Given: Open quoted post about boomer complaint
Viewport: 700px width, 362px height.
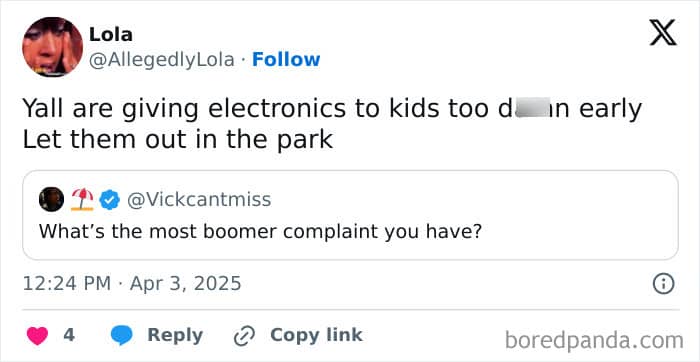Looking at the screenshot, I should pyautogui.click(x=350, y=215).
